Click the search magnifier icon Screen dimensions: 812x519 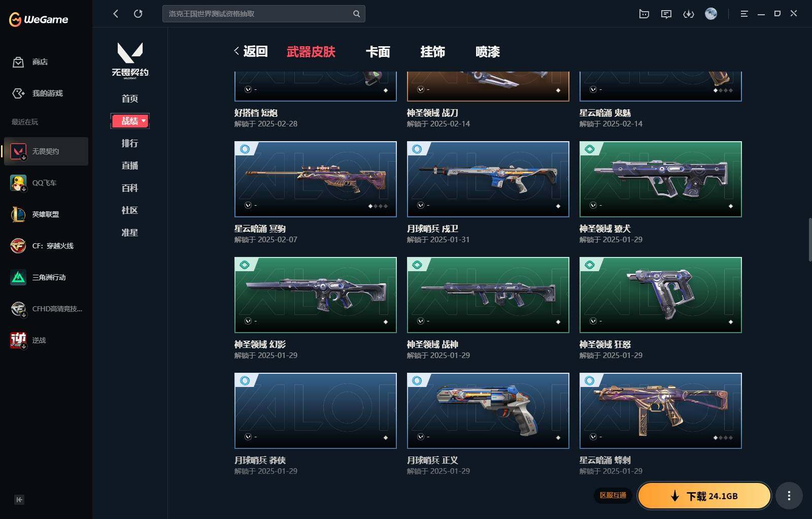[356, 14]
